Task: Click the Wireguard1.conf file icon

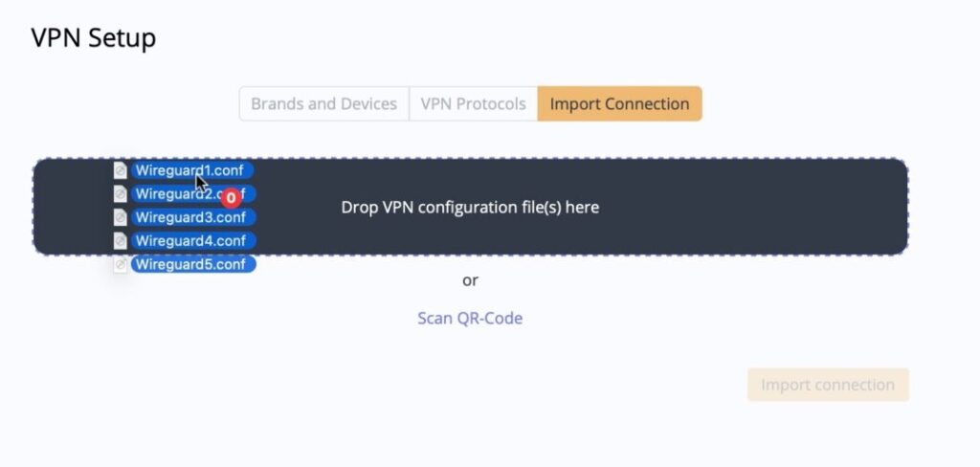Action: (121, 170)
